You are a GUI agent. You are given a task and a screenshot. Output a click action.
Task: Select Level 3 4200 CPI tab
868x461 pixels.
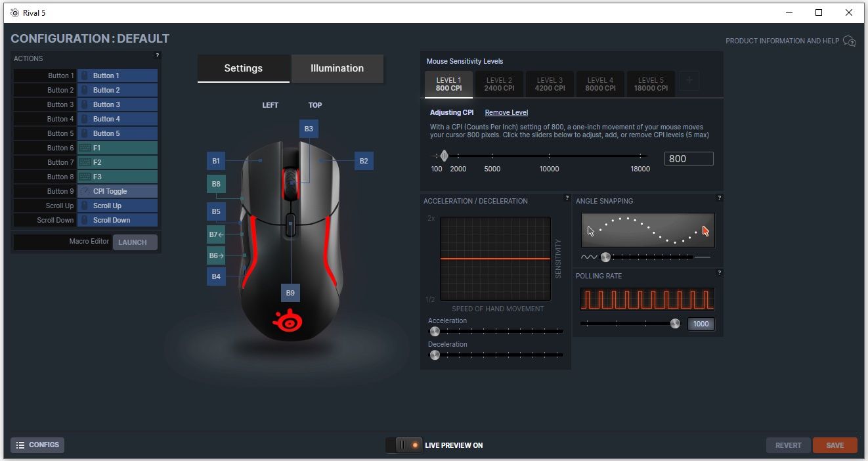pyautogui.click(x=550, y=84)
